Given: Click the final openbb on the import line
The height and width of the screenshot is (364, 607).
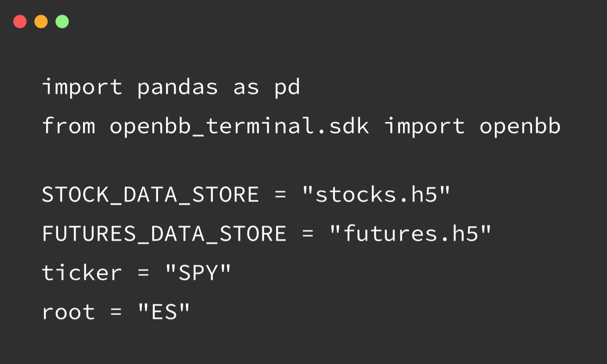Looking at the screenshot, I should [520, 126].
